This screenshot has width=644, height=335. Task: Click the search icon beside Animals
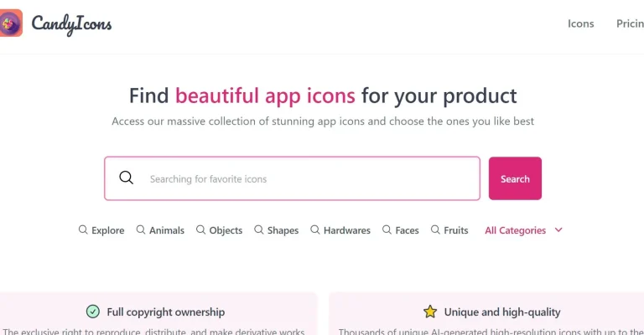[x=141, y=229]
